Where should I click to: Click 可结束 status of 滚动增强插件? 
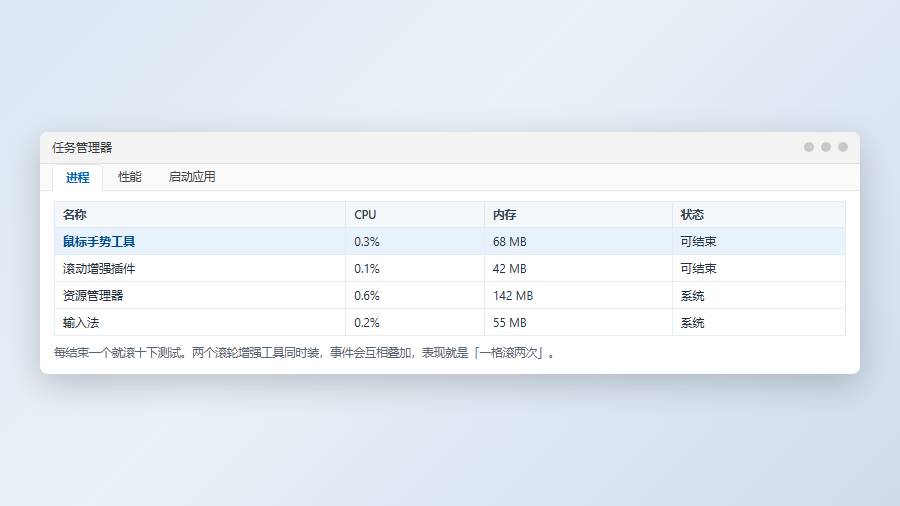698,268
